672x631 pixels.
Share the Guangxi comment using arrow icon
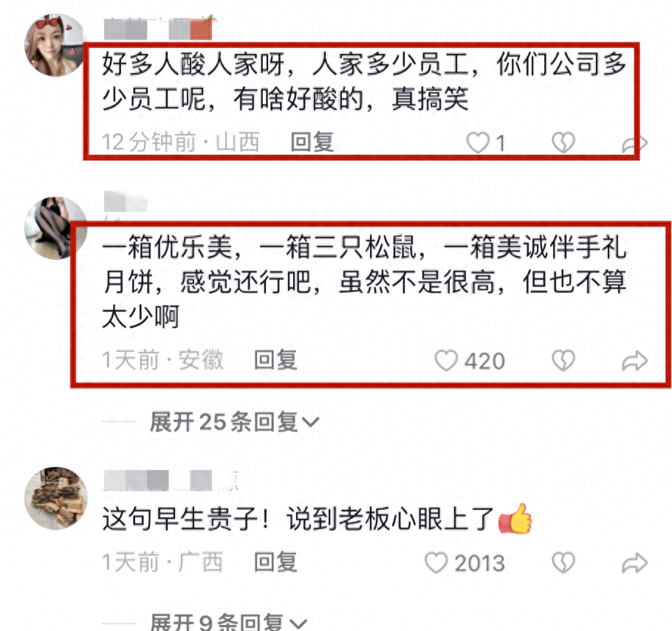(x=635, y=563)
